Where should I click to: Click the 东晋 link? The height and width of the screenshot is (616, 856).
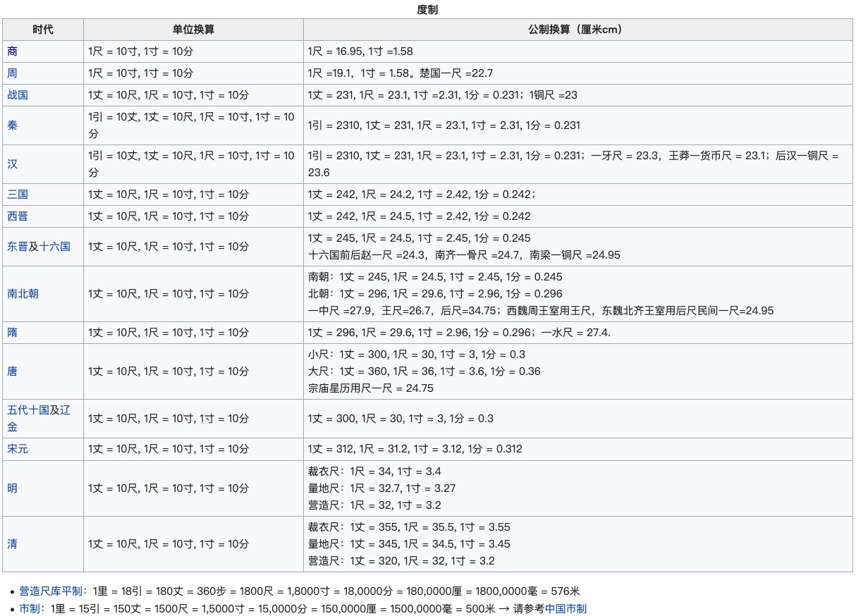[18, 247]
